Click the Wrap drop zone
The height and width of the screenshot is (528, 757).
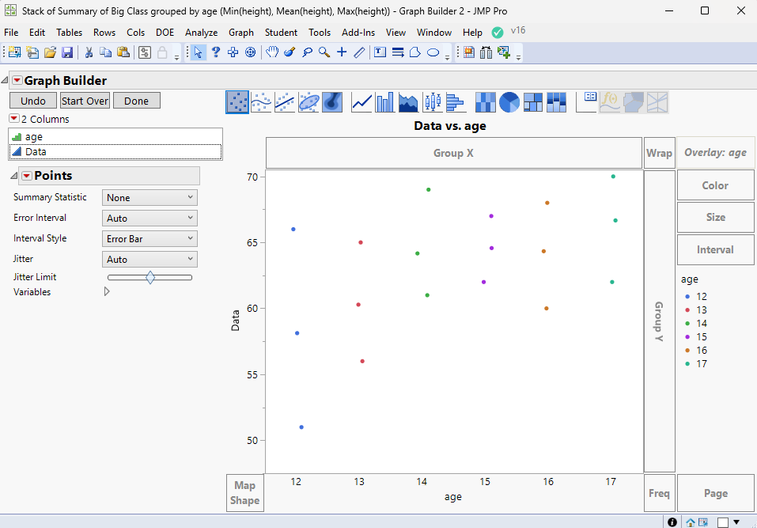click(x=659, y=153)
